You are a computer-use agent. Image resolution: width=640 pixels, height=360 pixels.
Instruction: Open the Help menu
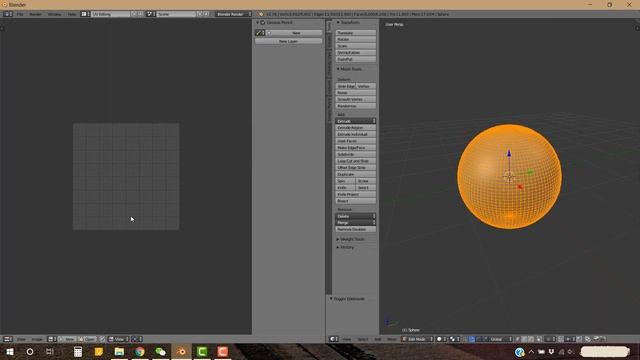click(72, 14)
